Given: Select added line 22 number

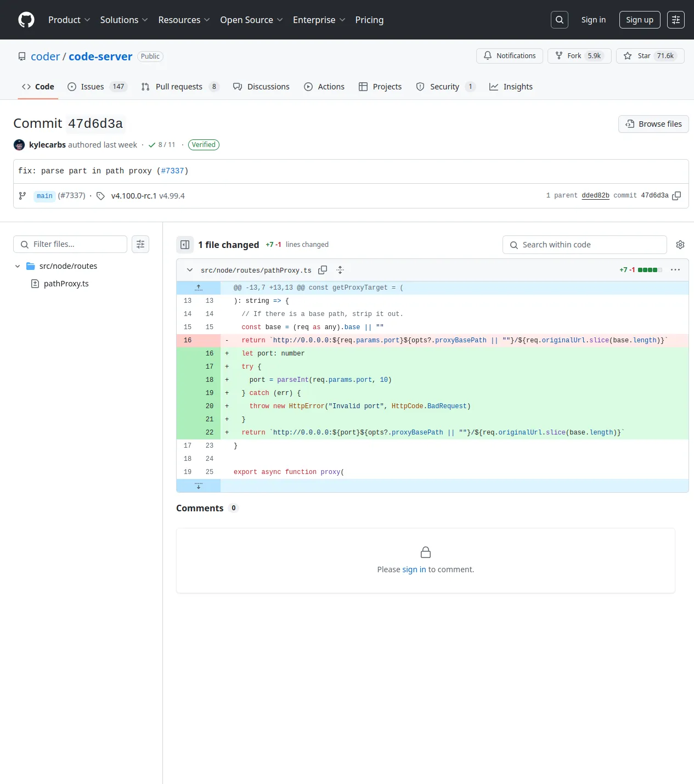Looking at the screenshot, I should pos(210,432).
